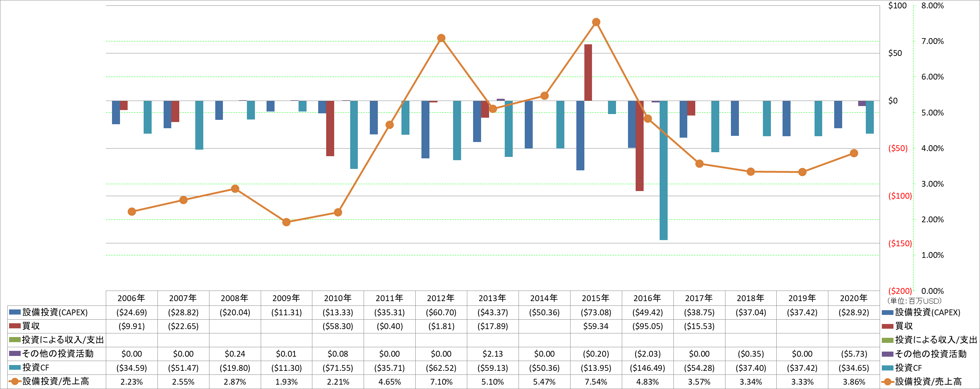Click the 投資CF value ($62.52)
This screenshot has height=389, width=980.
tap(441, 368)
